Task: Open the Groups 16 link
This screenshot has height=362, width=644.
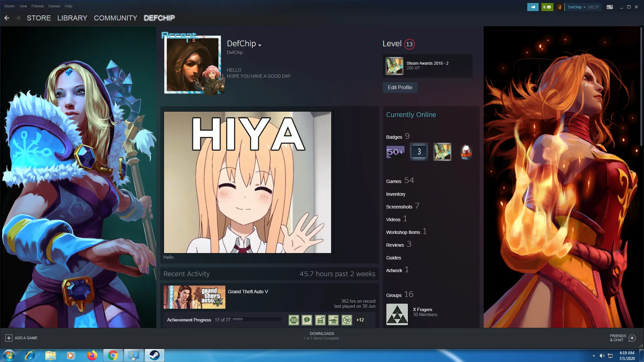Action: coord(399,295)
